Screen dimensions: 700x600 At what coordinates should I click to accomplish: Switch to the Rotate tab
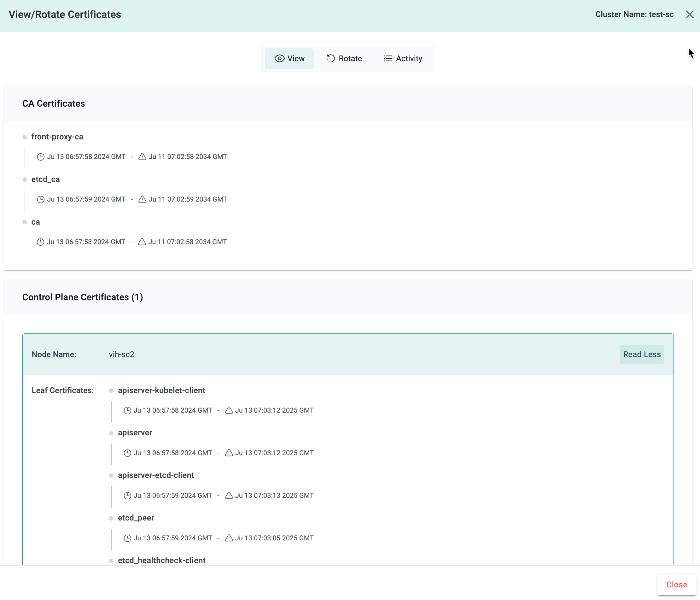click(344, 58)
